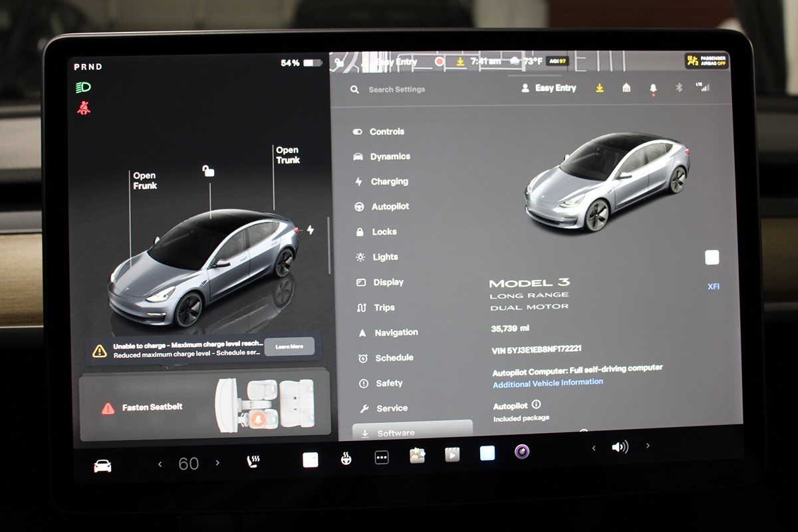Tap the yellow software download icon
The width and height of the screenshot is (798, 532).
(600, 88)
